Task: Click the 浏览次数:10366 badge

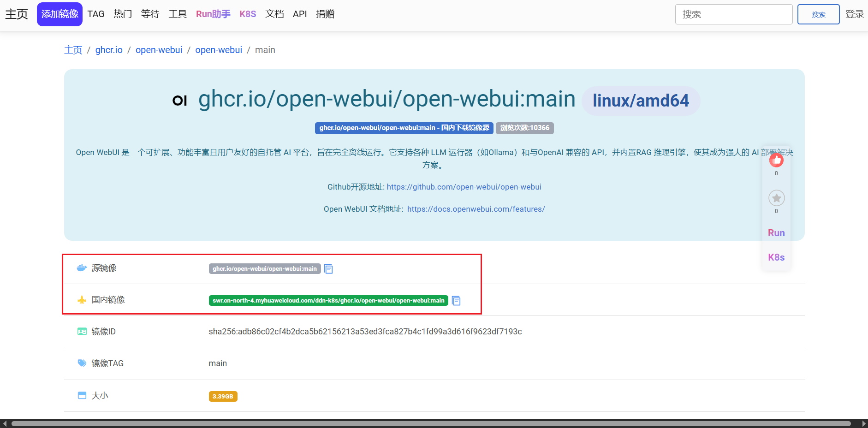Action: click(525, 128)
